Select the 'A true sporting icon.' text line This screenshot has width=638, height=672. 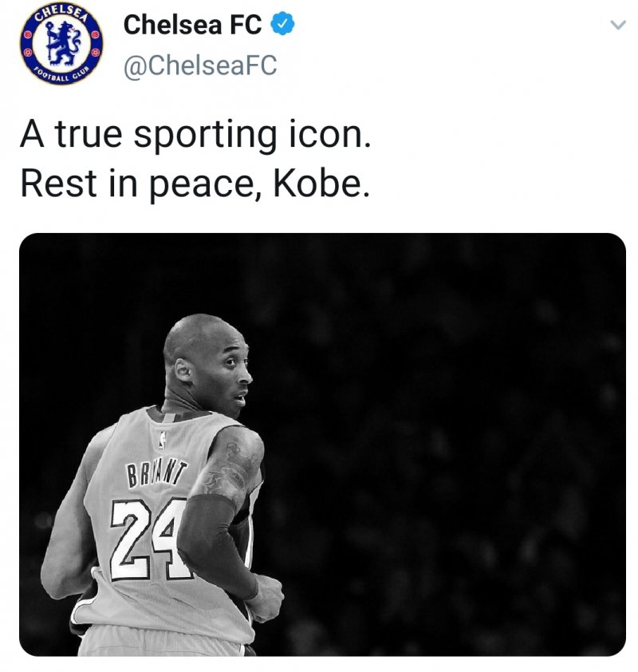point(195,134)
